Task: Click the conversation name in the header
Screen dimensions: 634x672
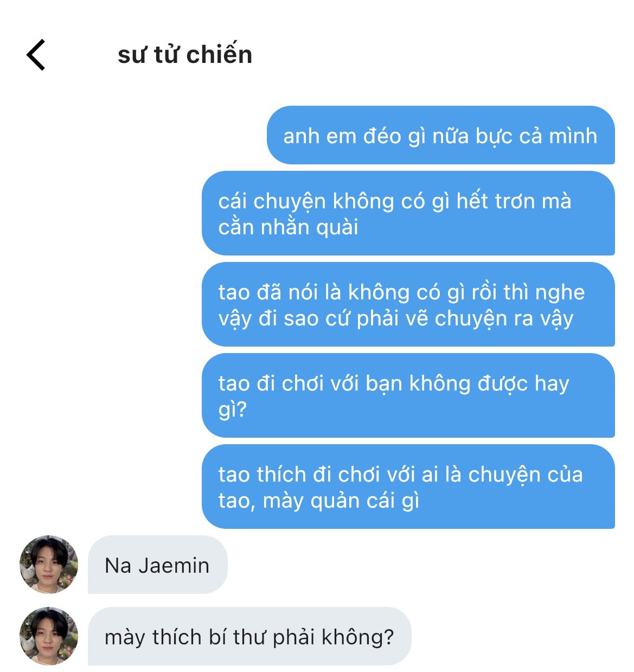Action: coord(185,55)
